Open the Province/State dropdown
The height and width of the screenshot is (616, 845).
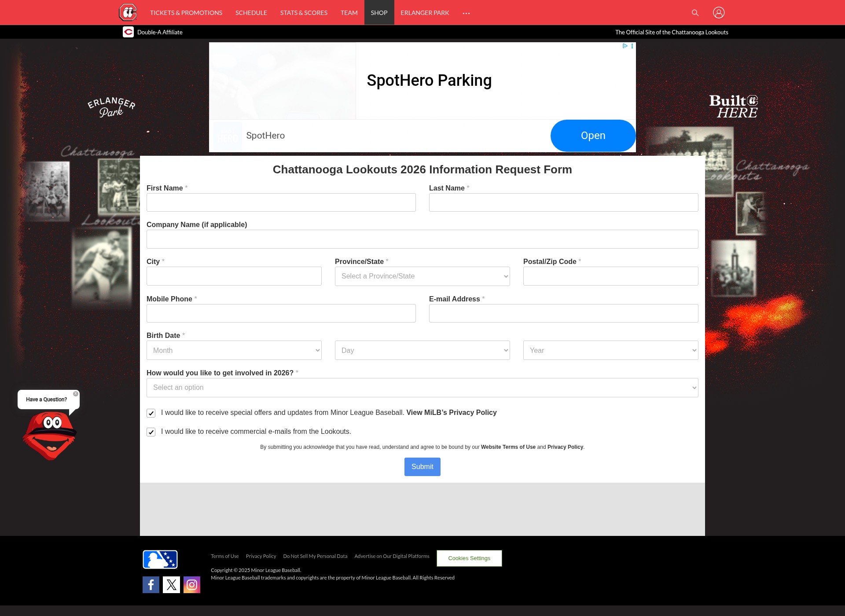(x=422, y=276)
